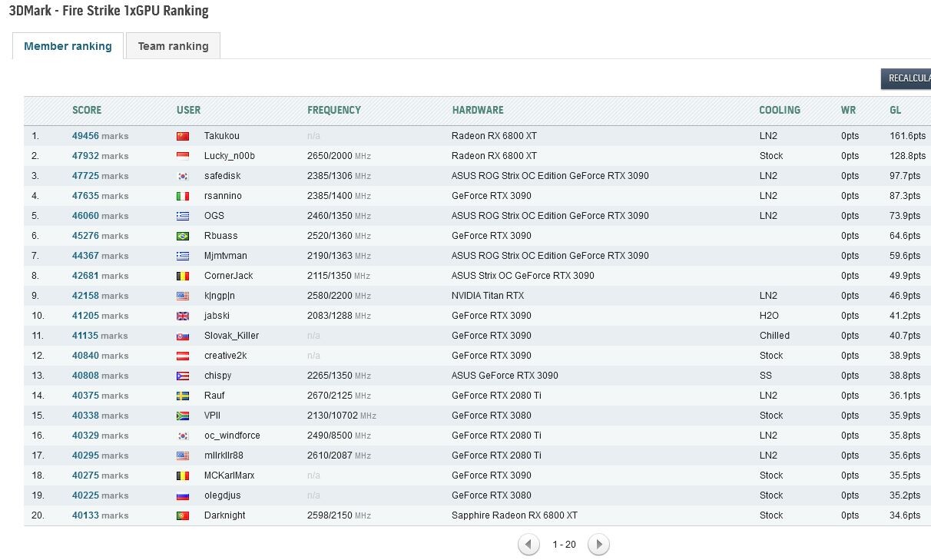The width and height of the screenshot is (931, 560).
Task: Click the Greece flag beside OGS
Action: click(x=182, y=216)
